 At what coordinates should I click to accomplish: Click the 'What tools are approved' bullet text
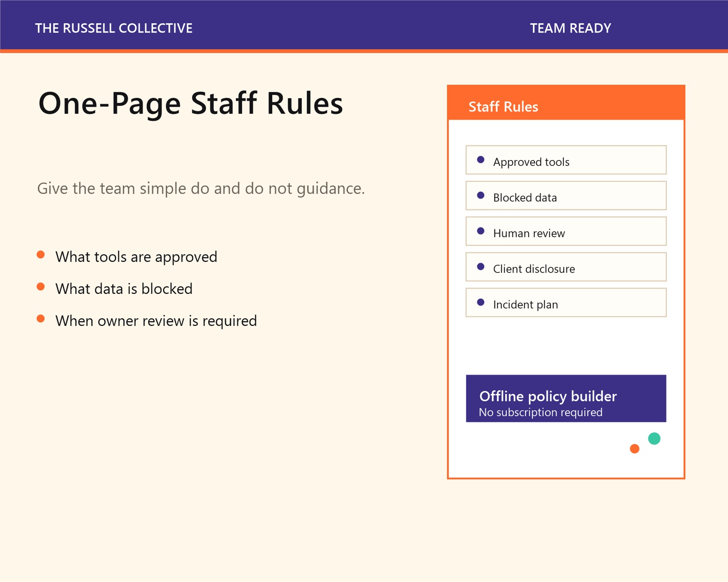[x=136, y=257]
